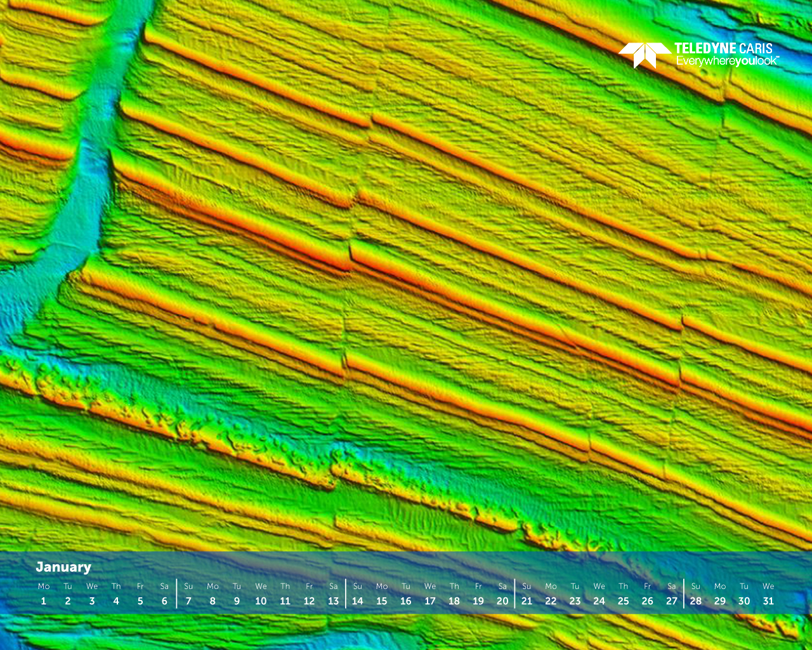Click the 'Th' label above date 18
The height and width of the screenshot is (650, 812).
(454, 586)
